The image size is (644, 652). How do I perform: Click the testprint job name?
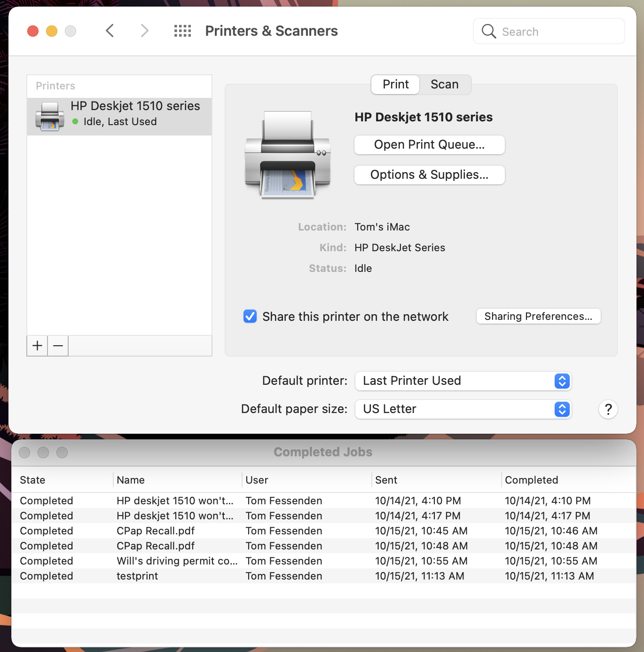(137, 576)
